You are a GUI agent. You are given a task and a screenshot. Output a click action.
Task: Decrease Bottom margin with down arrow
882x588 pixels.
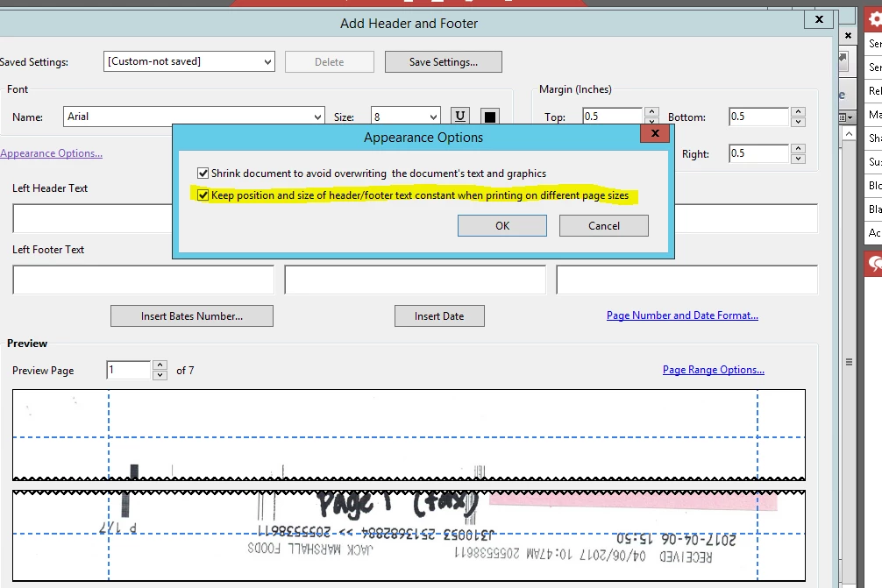click(x=798, y=122)
